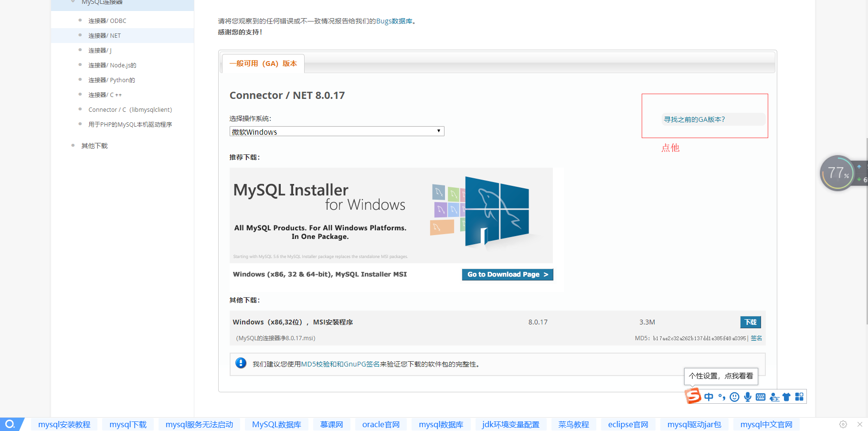
Task: Open 连接器/ Node.js的 sidebar item
Action: pos(112,65)
